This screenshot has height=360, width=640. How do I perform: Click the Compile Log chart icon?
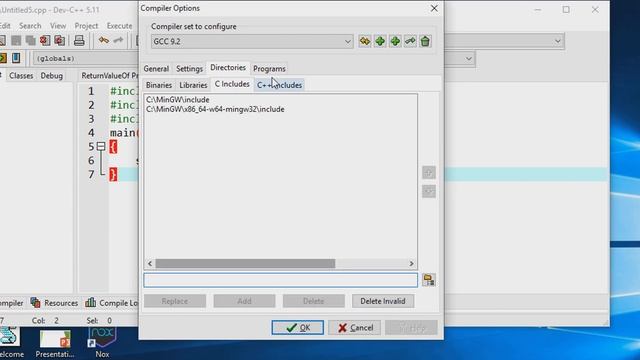click(x=91, y=302)
